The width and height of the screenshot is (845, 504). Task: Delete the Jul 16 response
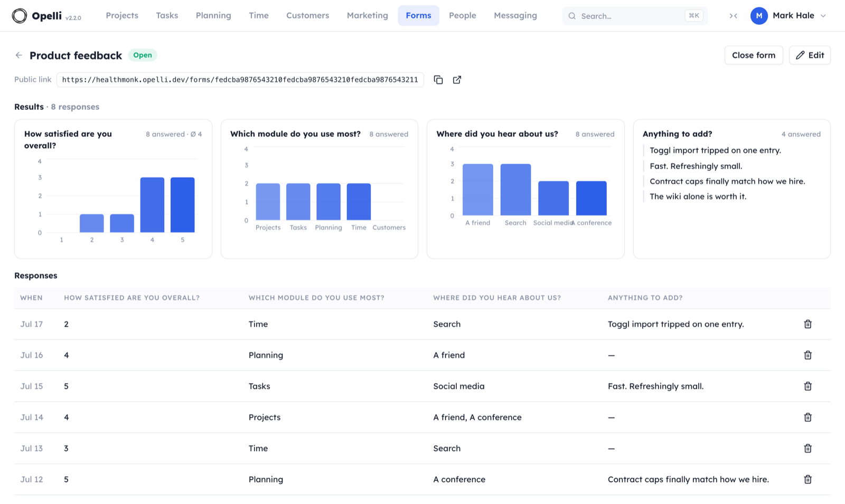point(808,355)
